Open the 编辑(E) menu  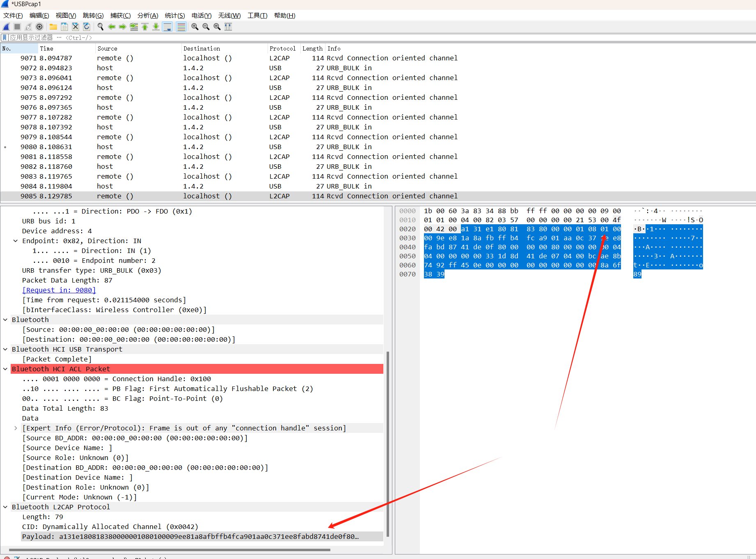pos(39,16)
